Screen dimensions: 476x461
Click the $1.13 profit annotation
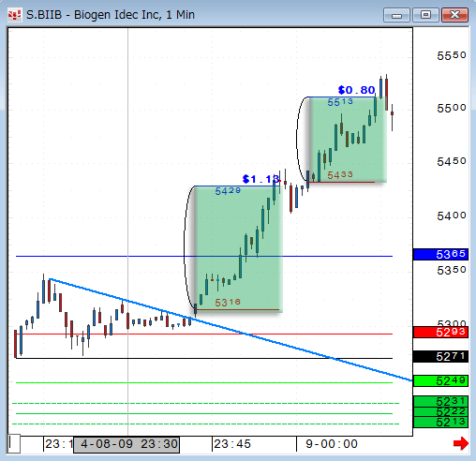[260, 179]
